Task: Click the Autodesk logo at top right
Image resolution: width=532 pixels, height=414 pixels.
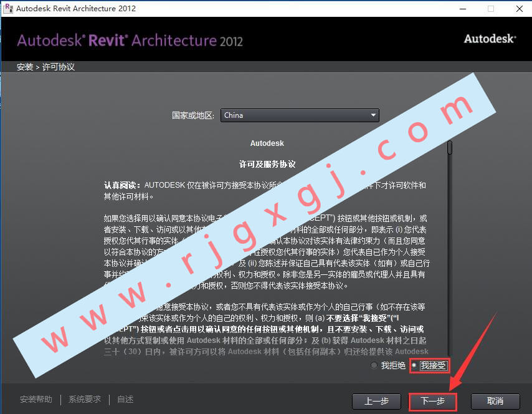Action: [490, 39]
